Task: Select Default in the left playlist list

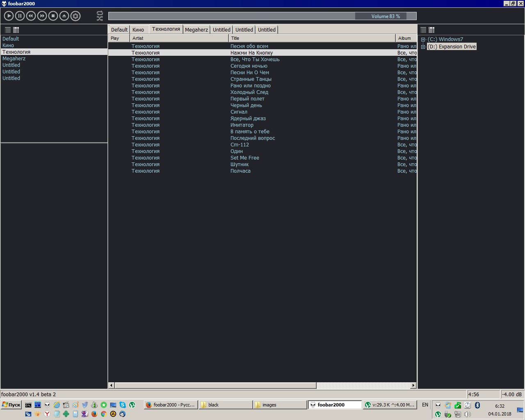Action: click(x=11, y=39)
